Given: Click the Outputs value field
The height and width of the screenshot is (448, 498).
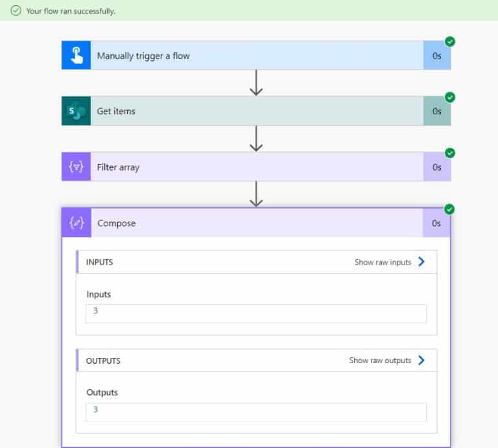Looking at the screenshot, I should point(256,412).
